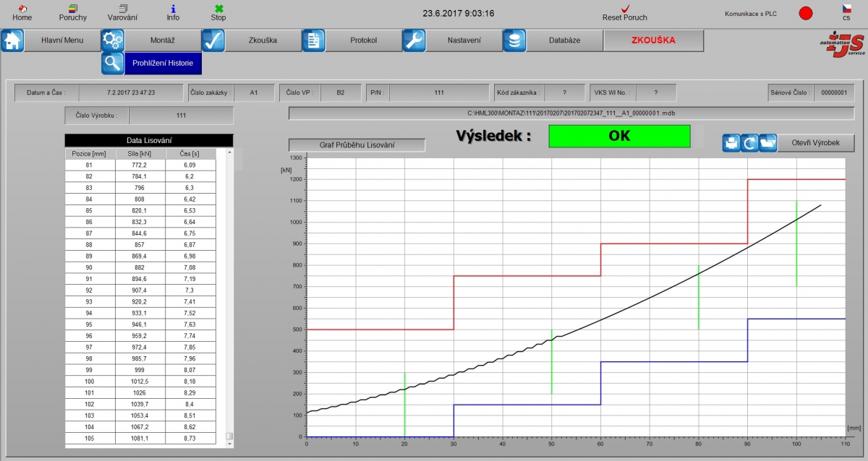Show the Info panel
This screenshot has height=461, width=868.
click(173, 9)
